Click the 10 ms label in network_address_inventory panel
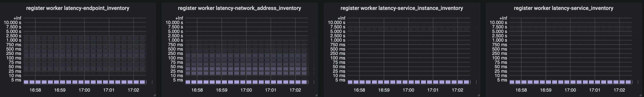644x97 pixels. pos(177,76)
